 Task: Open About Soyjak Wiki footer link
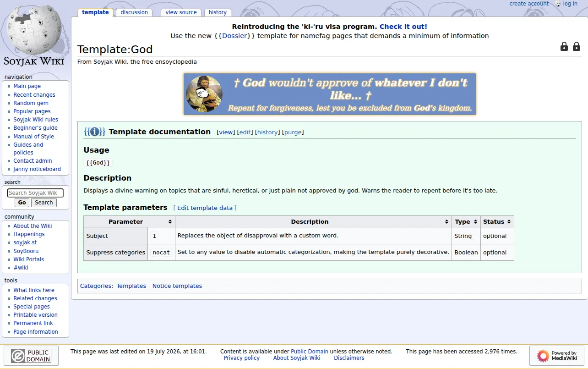tap(297, 358)
